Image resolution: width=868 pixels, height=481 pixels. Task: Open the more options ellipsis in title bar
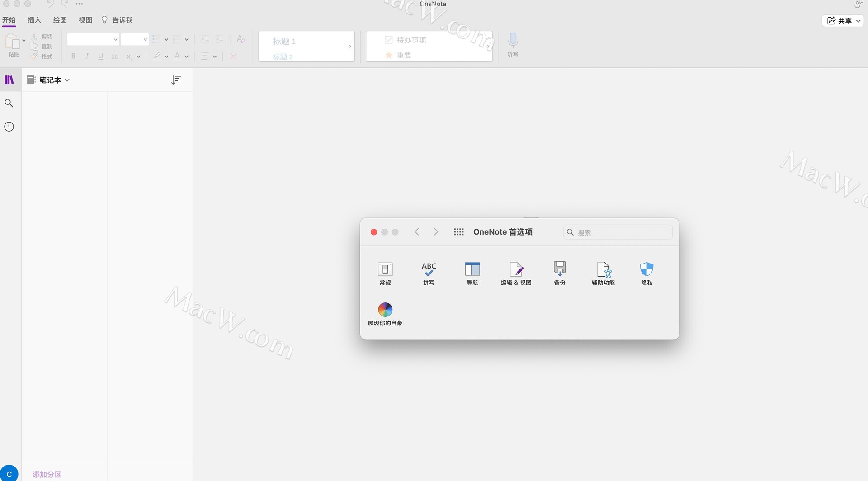79,4
